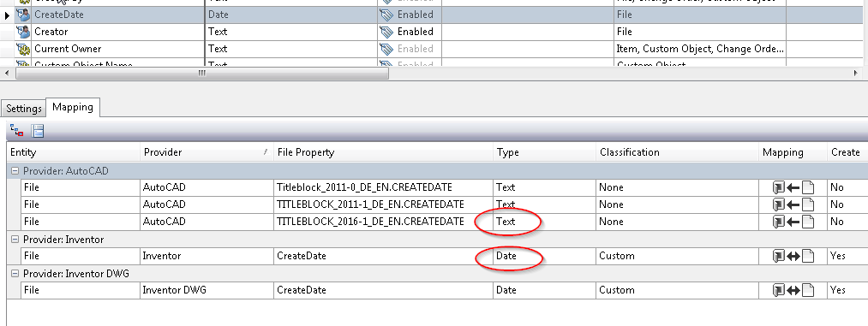The width and height of the screenshot is (868, 326).
Task: Sort by the Entity column header
Action: tap(73, 152)
